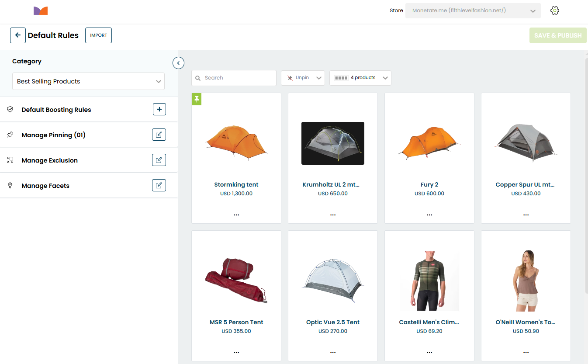Click the exclusion icon beside Manage Exclusion

pyautogui.click(x=10, y=160)
